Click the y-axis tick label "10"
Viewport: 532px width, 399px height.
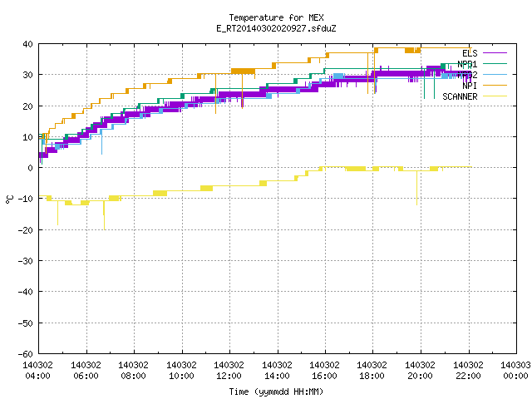[27, 137]
